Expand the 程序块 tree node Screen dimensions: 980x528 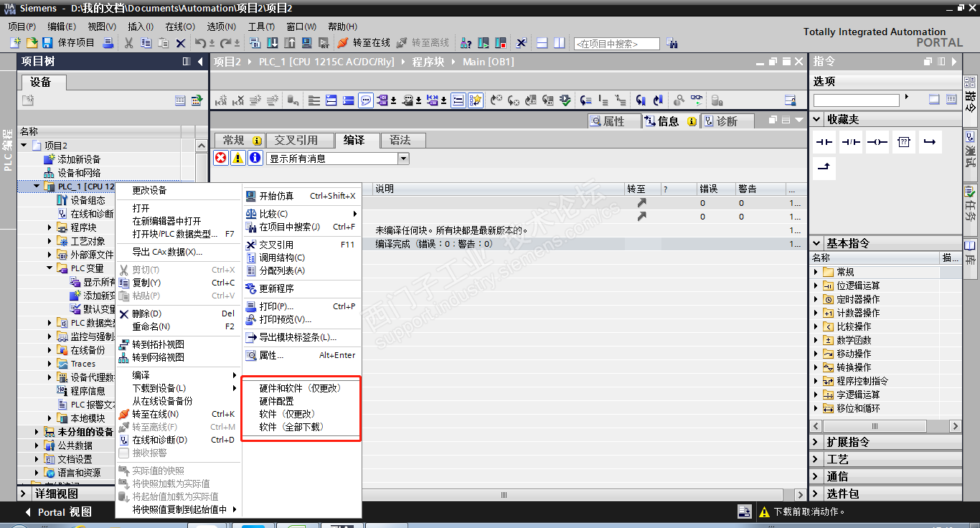click(50, 227)
